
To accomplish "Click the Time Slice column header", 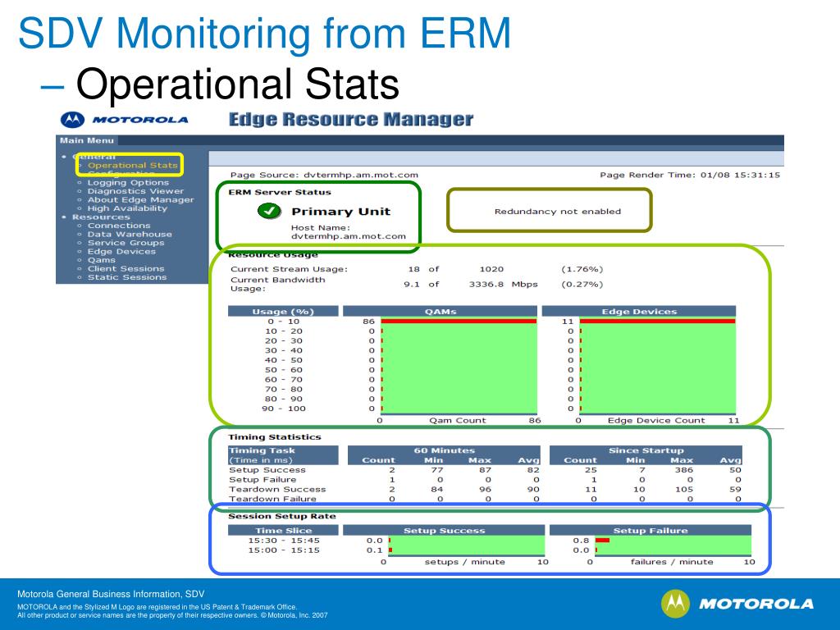I will (x=283, y=531).
